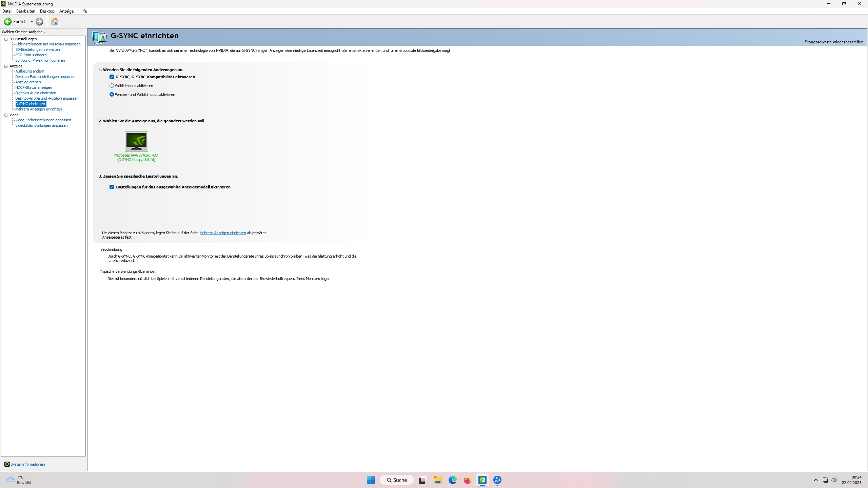Open the Zurück history dropdown arrow

(x=32, y=22)
